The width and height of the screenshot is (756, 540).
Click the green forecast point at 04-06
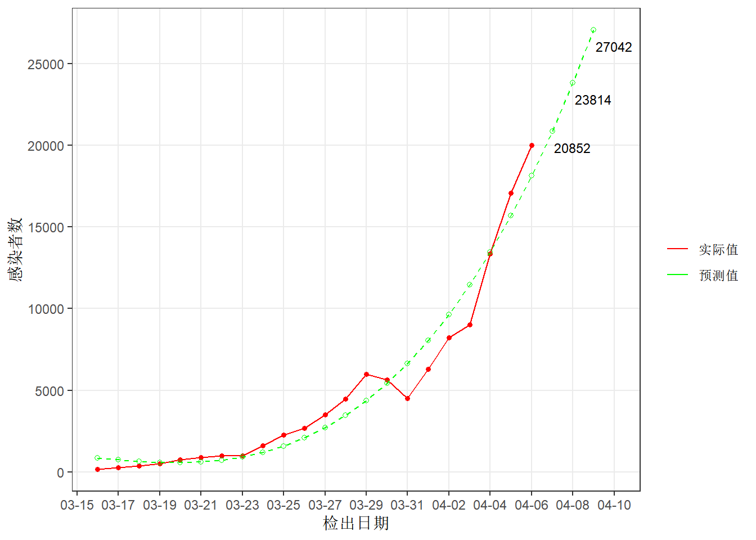point(532,176)
